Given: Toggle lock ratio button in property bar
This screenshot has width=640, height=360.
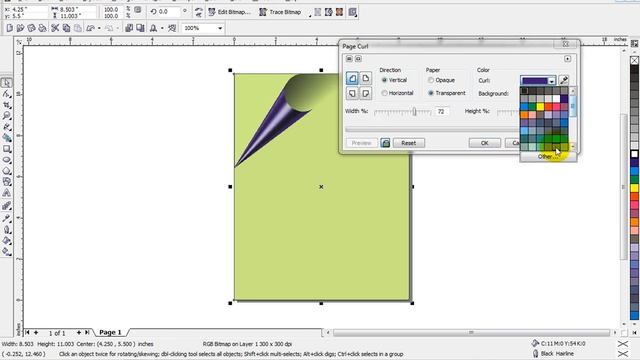Looking at the screenshot, I should 138,9.
